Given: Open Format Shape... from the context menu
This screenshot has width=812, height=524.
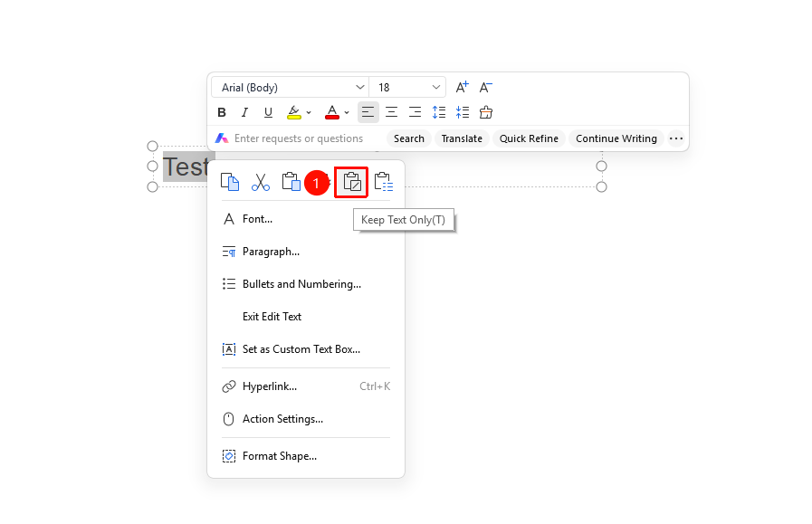Looking at the screenshot, I should pyautogui.click(x=306, y=456).
